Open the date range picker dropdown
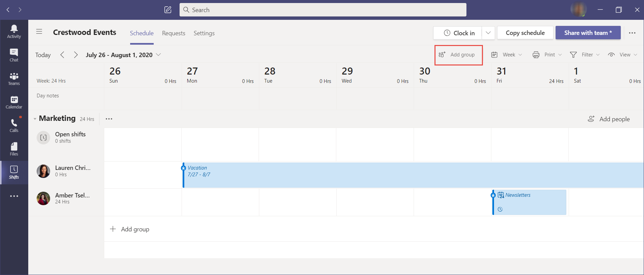644x275 pixels. pos(123,55)
